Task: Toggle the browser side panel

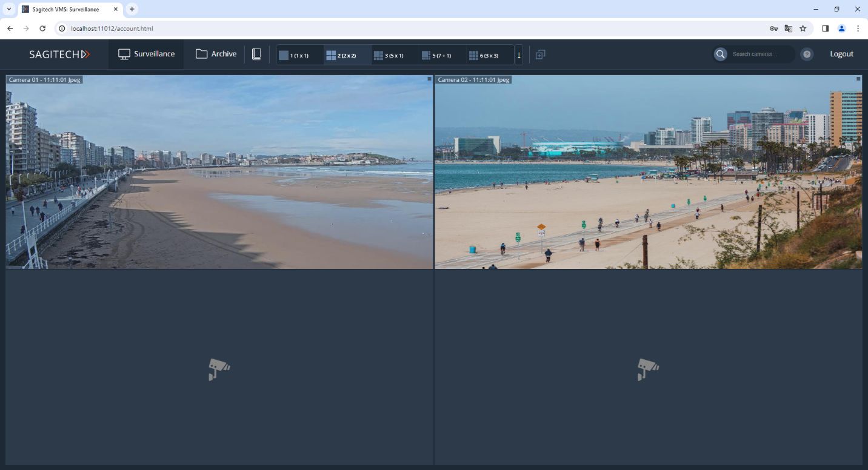Action: click(x=826, y=28)
